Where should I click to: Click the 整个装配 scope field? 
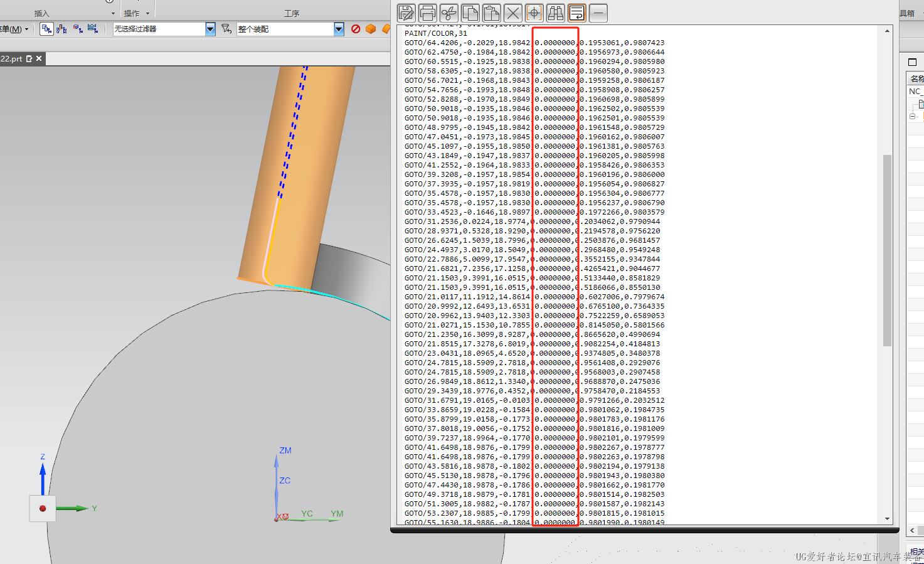click(x=285, y=29)
